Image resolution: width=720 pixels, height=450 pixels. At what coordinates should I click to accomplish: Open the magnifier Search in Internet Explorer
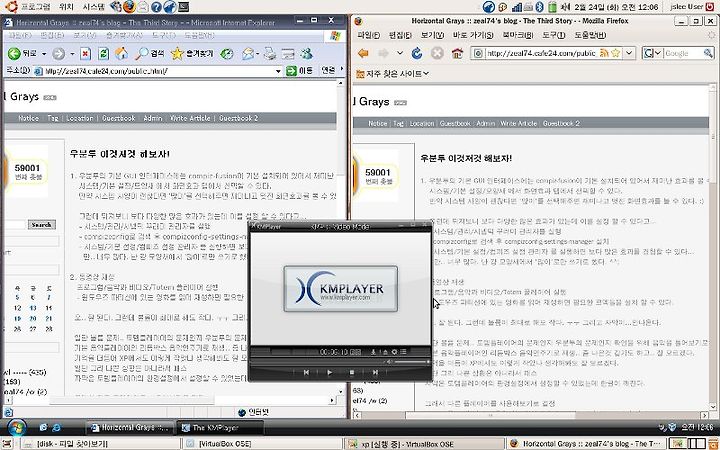[x=150, y=54]
